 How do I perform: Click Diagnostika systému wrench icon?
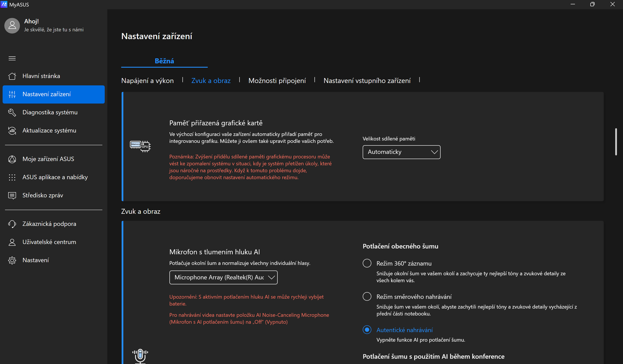[12, 112]
